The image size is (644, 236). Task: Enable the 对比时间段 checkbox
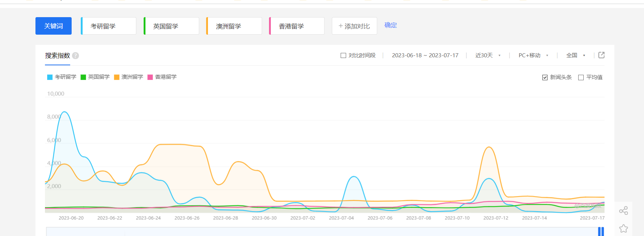pyautogui.click(x=343, y=55)
